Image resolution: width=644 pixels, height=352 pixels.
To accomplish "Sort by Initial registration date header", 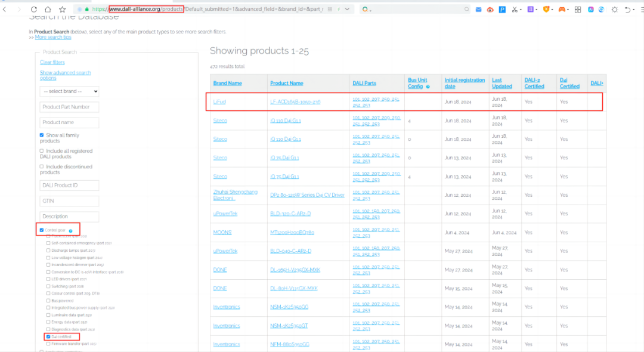I will coord(465,83).
